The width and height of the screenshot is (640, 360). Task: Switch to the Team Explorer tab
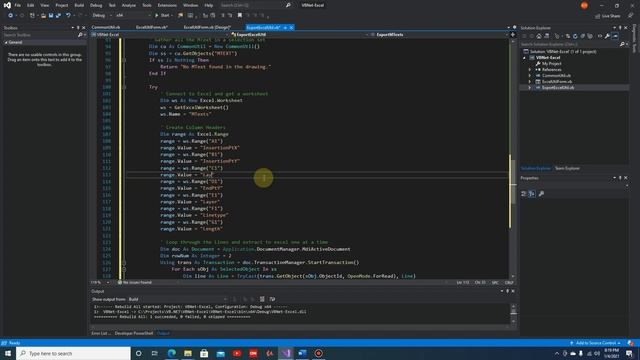click(x=567, y=168)
